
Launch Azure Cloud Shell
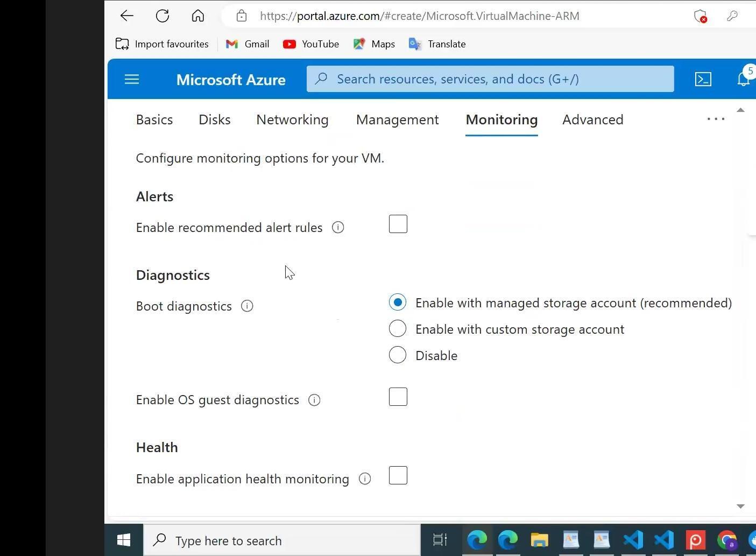click(x=703, y=79)
